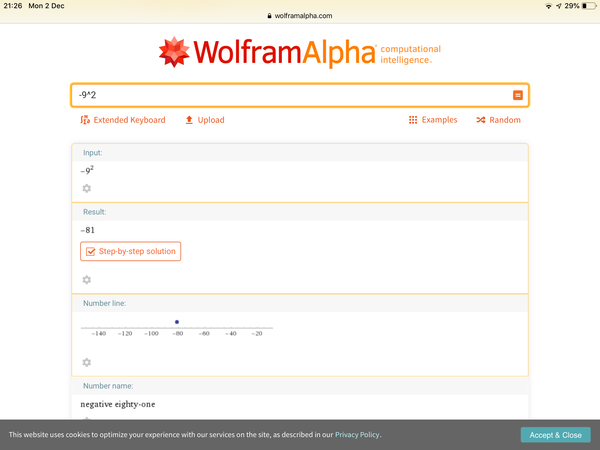The width and height of the screenshot is (600, 450).
Task: Click the text 'negative eighty-one'
Action: (x=118, y=404)
